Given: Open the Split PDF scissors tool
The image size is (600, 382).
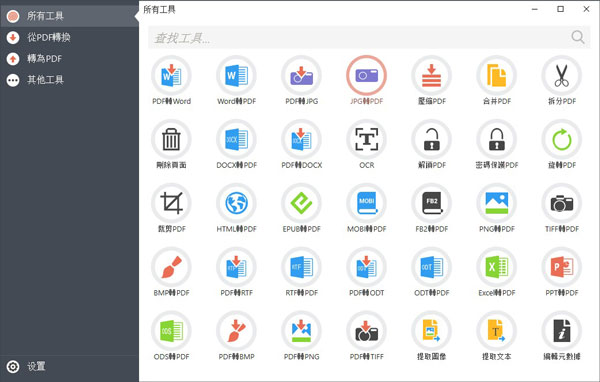Looking at the screenshot, I should (561, 75).
